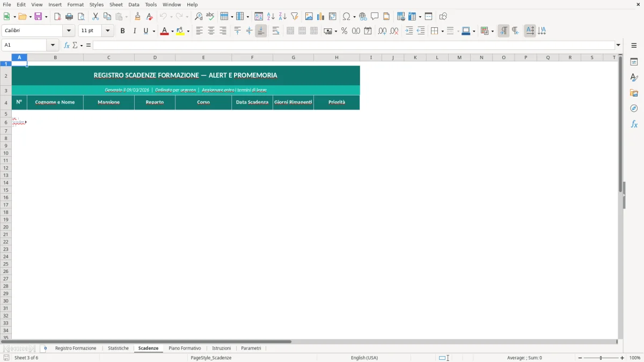The width and height of the screenshot is (644, 362).
Task: Click Format as Percent icon
Action: (x=345, y=31)
